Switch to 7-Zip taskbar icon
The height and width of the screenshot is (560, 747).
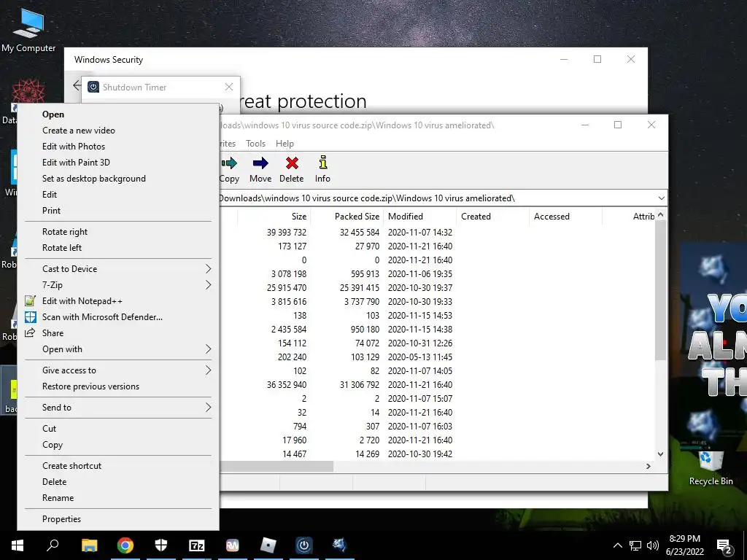coord(197,545)
